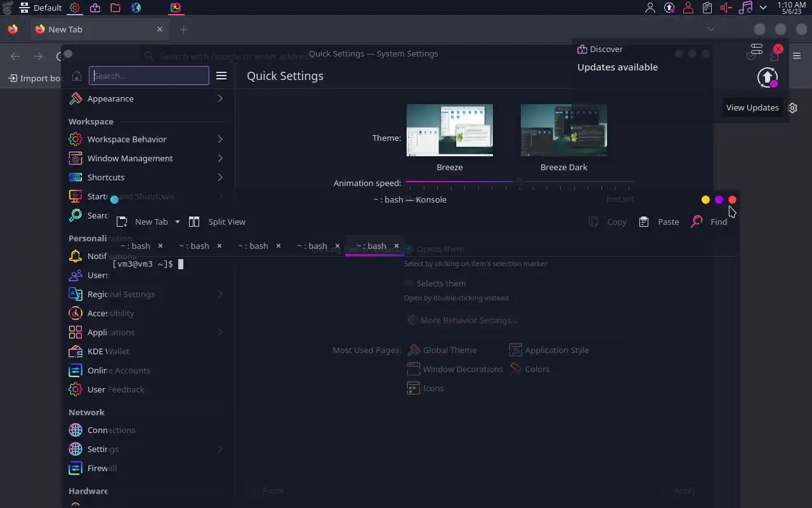Click the Firewall icon in settings sidebar

(x=75, y=468)
